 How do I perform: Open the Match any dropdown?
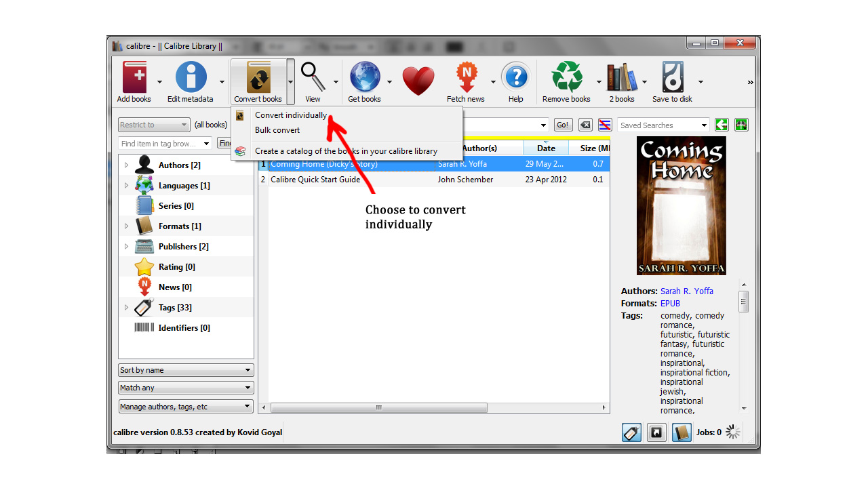coord(186,388)
